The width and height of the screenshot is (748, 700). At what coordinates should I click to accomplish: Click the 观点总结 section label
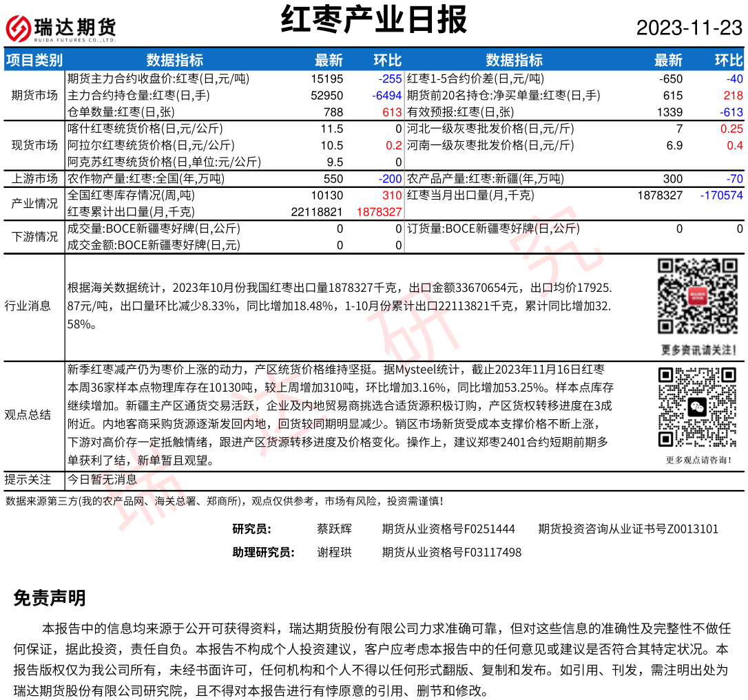point(28,414)
